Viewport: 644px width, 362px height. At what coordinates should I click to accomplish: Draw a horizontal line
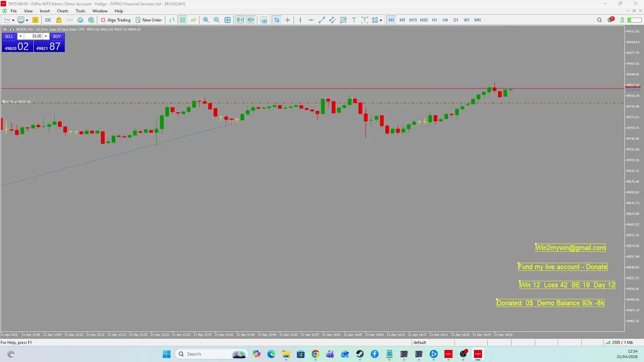click(311, 20)
